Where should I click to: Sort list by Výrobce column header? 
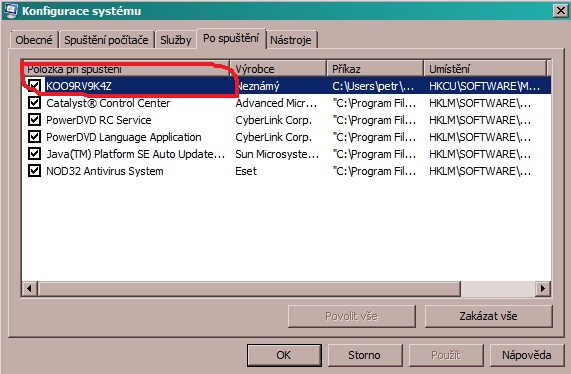pos(278,68)
